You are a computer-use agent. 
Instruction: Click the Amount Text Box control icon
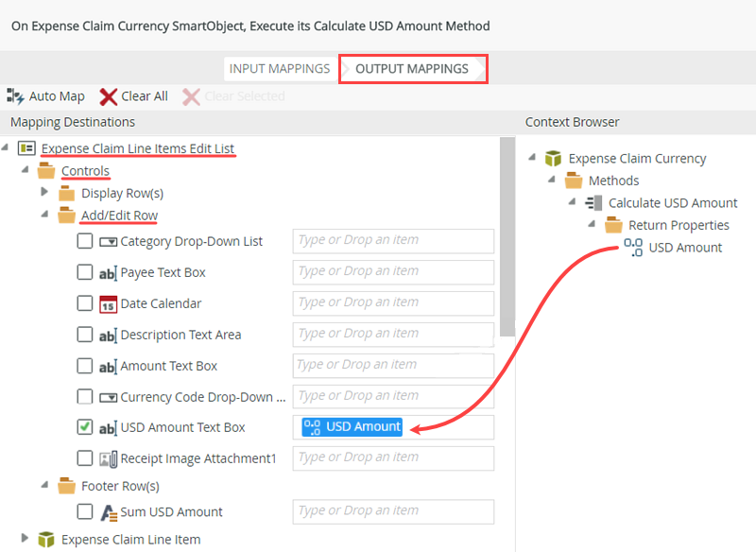(108, 367)
